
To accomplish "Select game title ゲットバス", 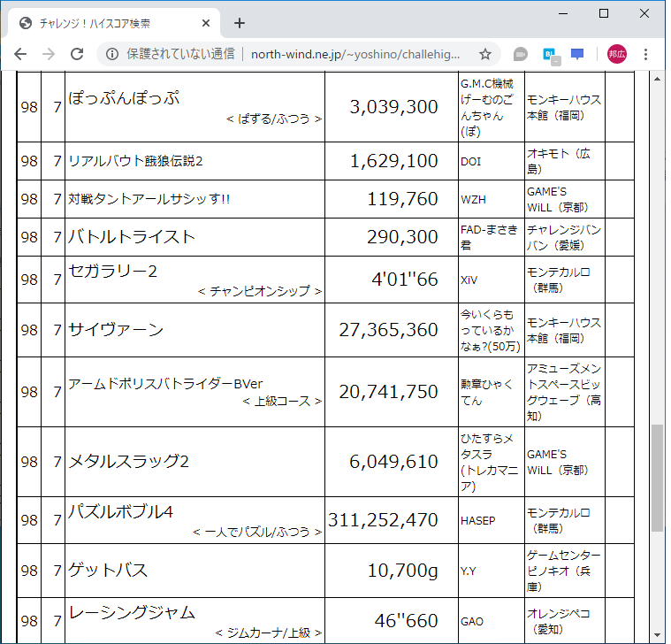I will (108, 571).
